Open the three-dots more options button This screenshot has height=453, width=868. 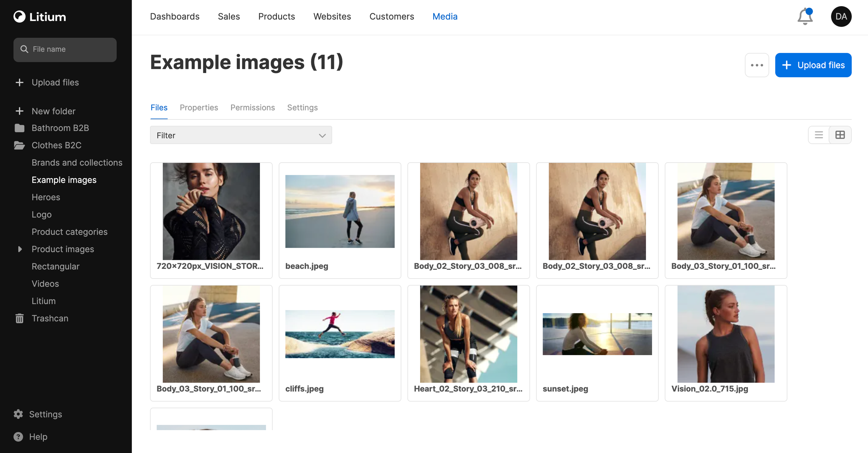tap(757, 65)
